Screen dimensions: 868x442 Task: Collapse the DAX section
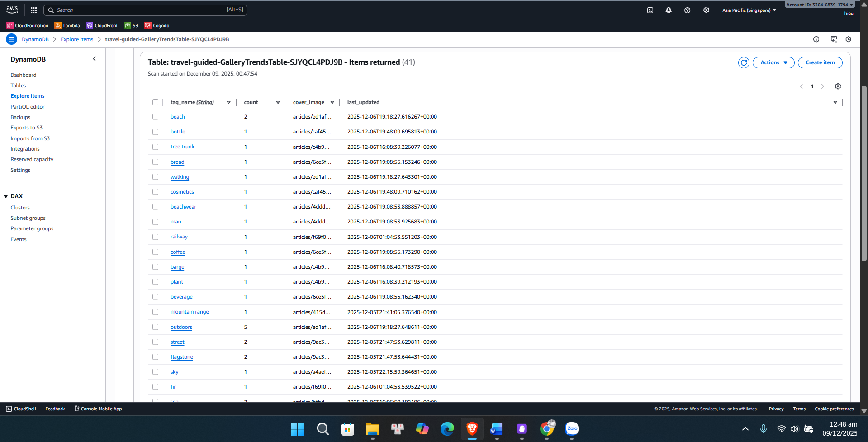6,196
